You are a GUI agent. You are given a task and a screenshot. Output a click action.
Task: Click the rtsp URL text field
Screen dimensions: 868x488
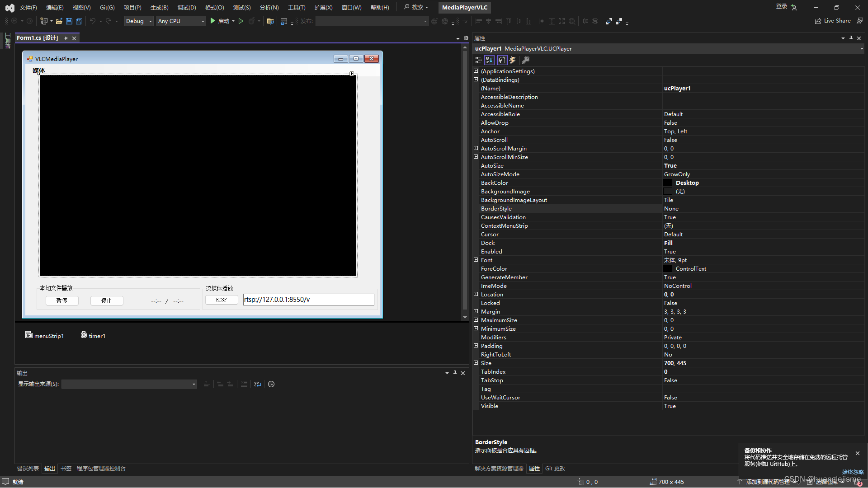pos(308,300)
